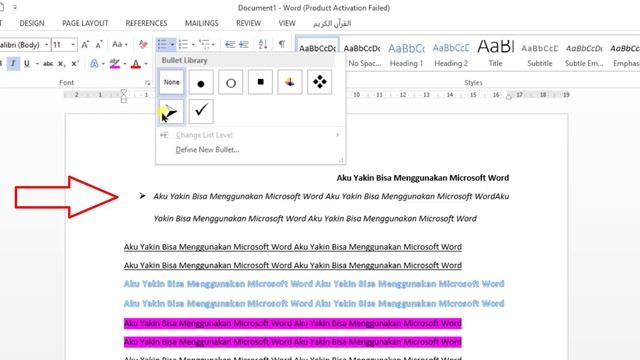Show paragraph marks with pilcrow button
The width and height of the screenshot is (640, 360).
point(282,44)
